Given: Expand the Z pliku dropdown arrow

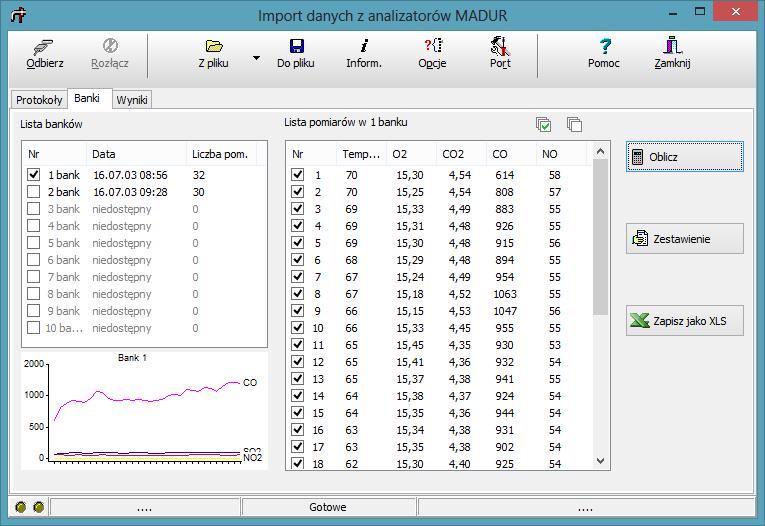Looking at the screenshot, I should coord(256,58).
